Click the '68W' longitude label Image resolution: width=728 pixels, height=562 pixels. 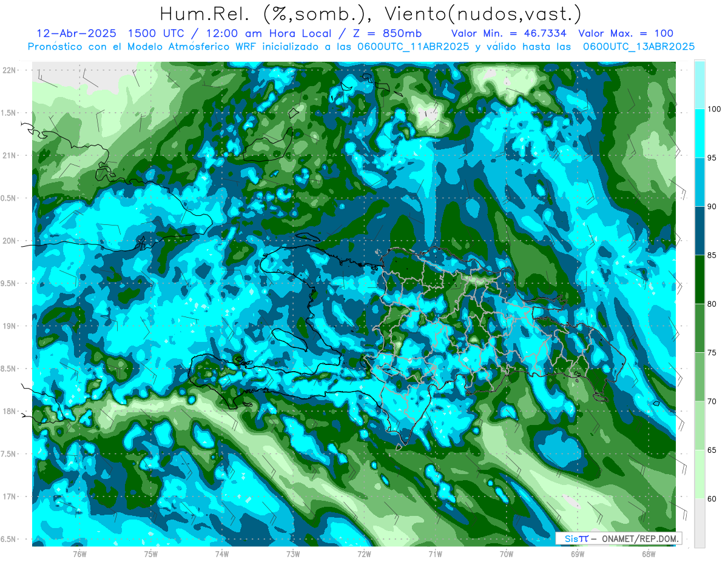pyautogui.click(x=649, y=554)
